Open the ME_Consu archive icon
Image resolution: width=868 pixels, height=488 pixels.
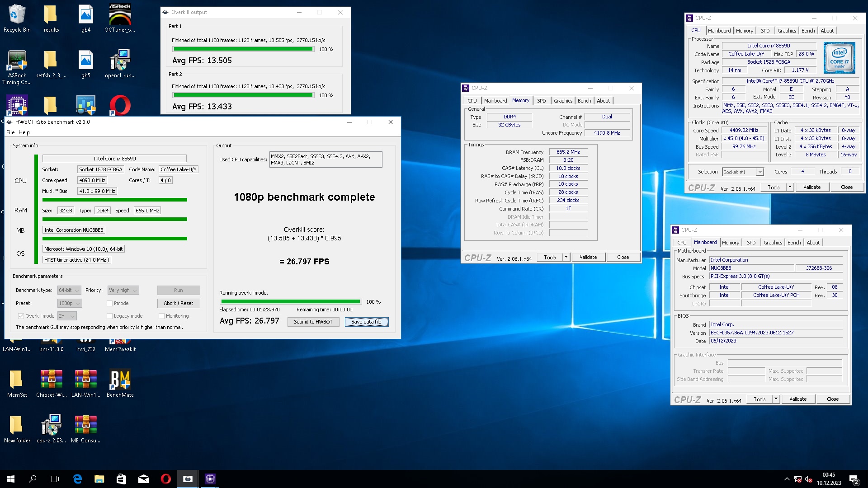[86, 429]
